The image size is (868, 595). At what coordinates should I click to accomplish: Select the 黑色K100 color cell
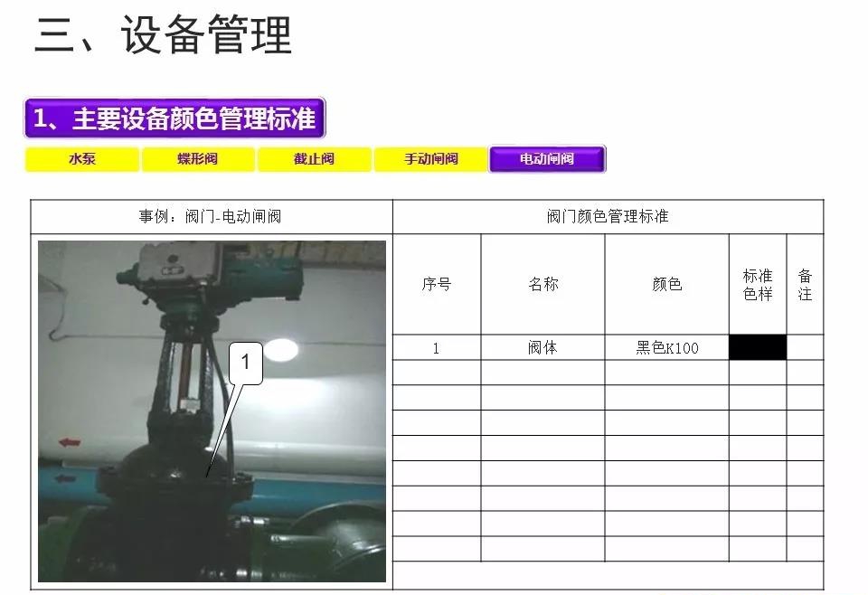pos(667,347)
